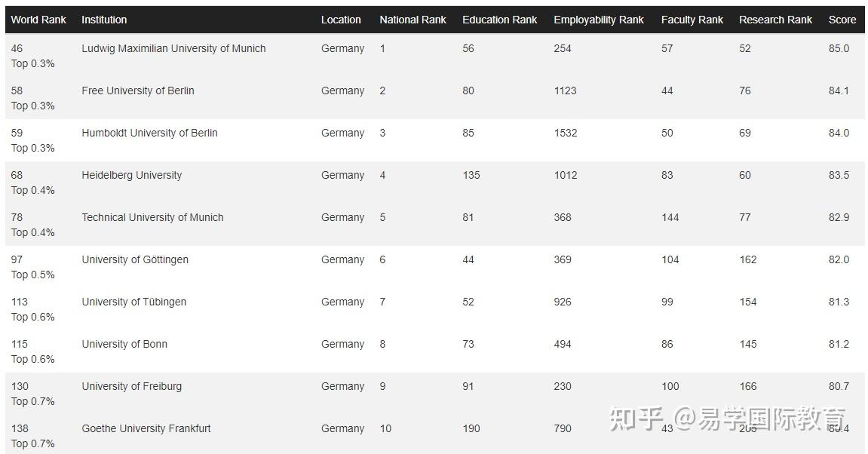Click world rank 68 cell
Image resolution: width=868 pixels, height=454 pixels.
pyautogui.click(x=17, y=176)
